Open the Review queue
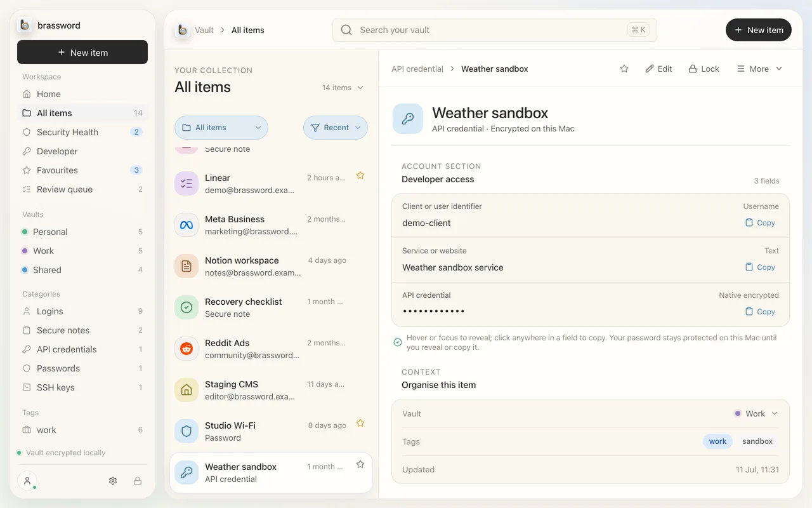 (82, 189)
